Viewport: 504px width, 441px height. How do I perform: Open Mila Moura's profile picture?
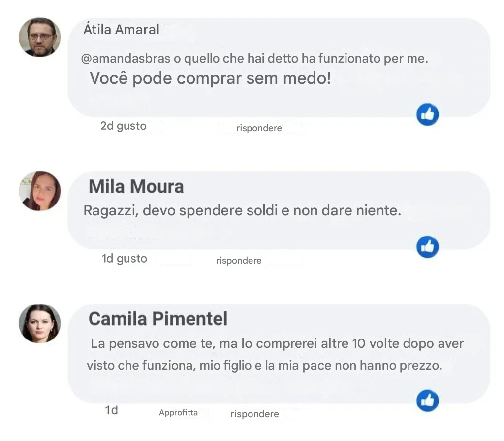point(39,191)
